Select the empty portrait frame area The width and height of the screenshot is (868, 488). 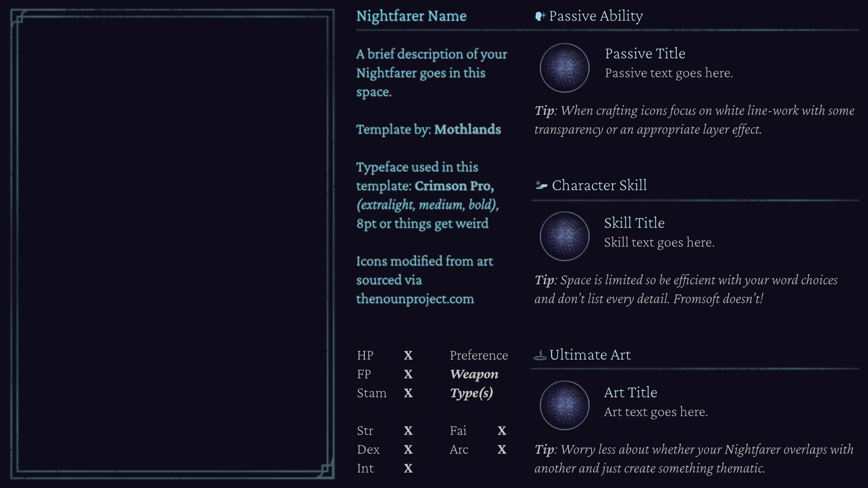172,244
